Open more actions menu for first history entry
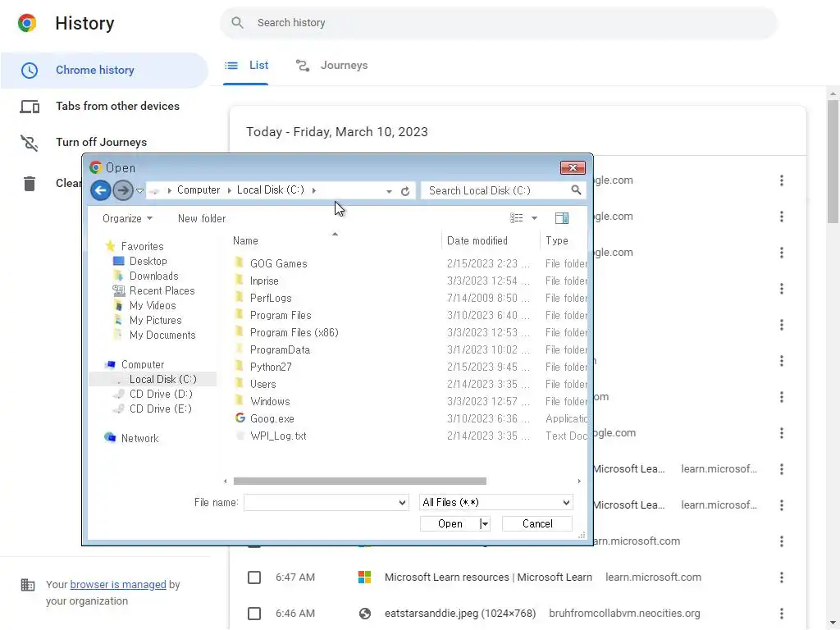Image resolution: width=840 pixels, height=630 pixels. 782,180
